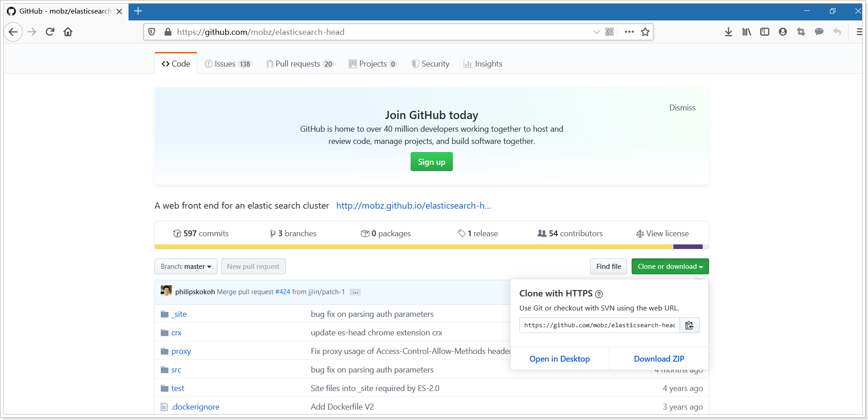Image resolution: width=868 pixels, height=420 pixels.
Task: Open the Issues tab
Action: click(x=228, y=64)
